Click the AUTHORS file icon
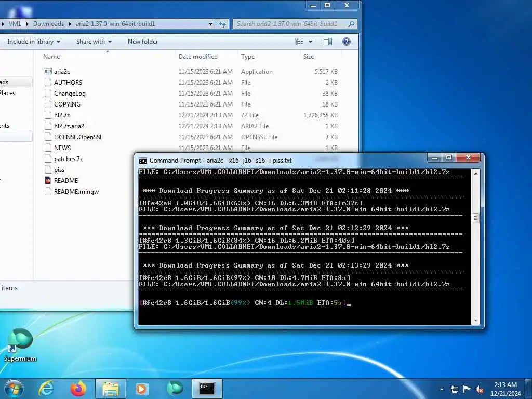This screenshot has width=532, height=399. (48, 82)
